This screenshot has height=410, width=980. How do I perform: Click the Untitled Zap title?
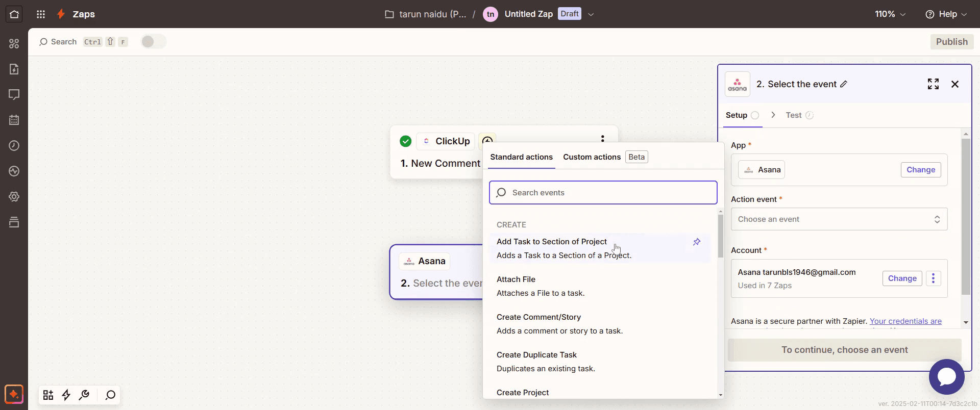pyautogui.click(x=528, y=14)
